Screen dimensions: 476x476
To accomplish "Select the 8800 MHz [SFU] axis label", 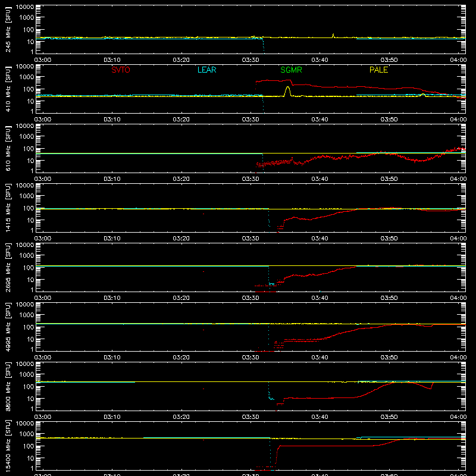I will (x=8, y=386).
